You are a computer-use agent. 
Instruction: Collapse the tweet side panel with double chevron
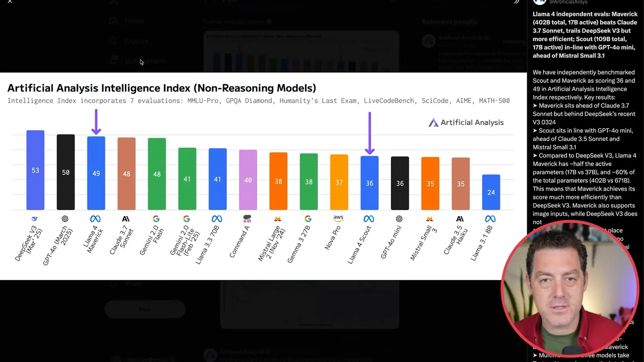pos(516,2)
